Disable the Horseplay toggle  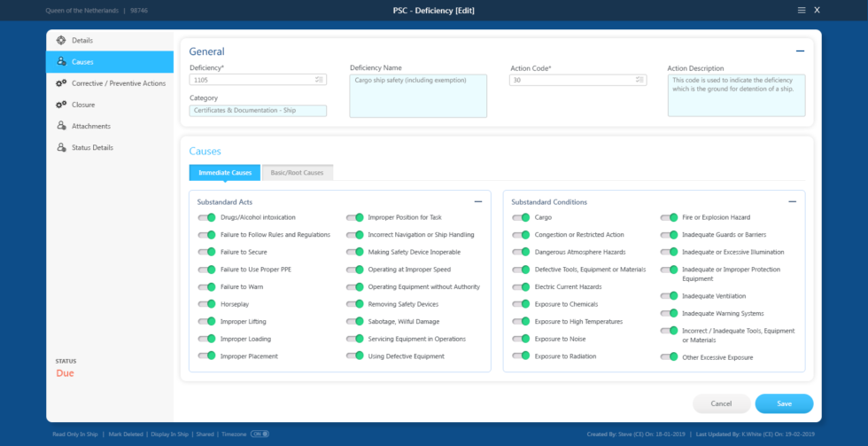(207, 304)
